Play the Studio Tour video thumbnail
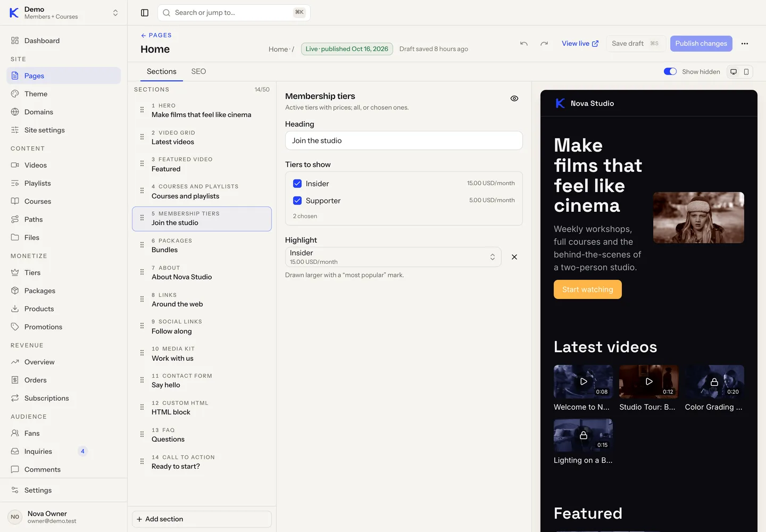Screen dimensions: 766x532 click(x=648, y=381)
